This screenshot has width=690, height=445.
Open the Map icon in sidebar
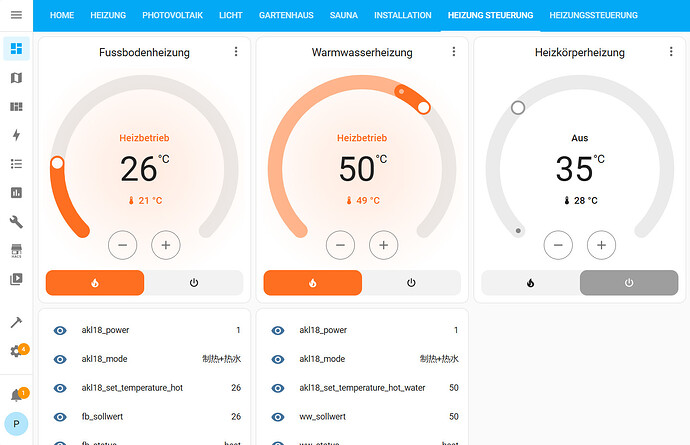[x=16, y=78]
